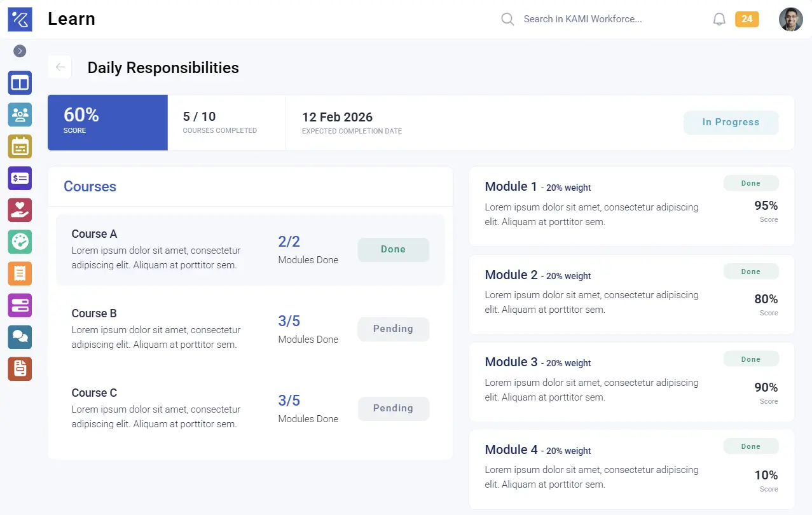
Task: Click the 12 Feb 2026 completion date
Action: [337, 117]
